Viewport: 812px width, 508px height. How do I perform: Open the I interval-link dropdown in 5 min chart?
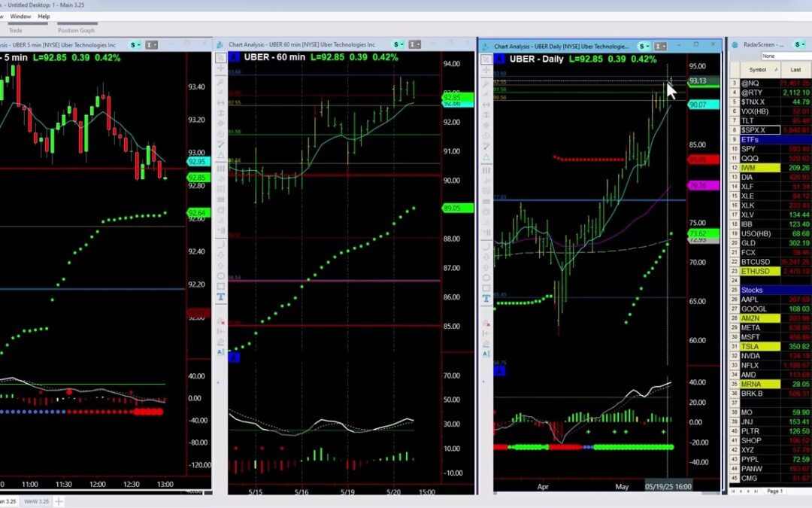(x=151, y=45)
